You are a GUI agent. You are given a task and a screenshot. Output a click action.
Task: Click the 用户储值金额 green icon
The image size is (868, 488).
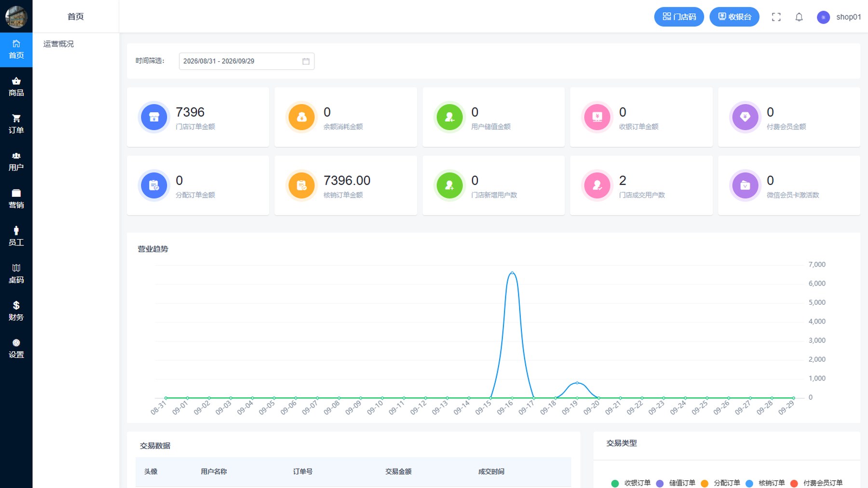(x=449, y=117)
